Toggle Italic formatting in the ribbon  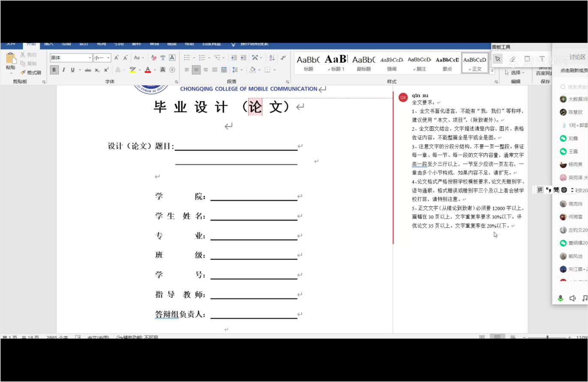pos(63,70)
